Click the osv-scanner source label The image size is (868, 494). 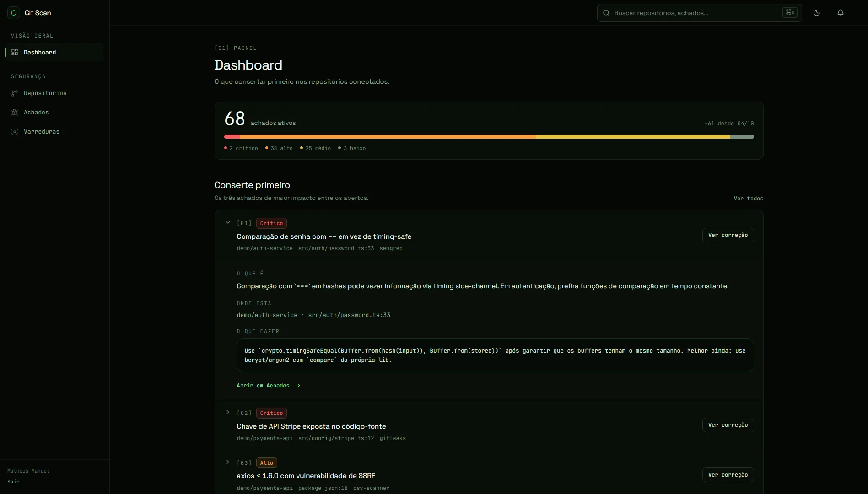[x=371, y=488]
